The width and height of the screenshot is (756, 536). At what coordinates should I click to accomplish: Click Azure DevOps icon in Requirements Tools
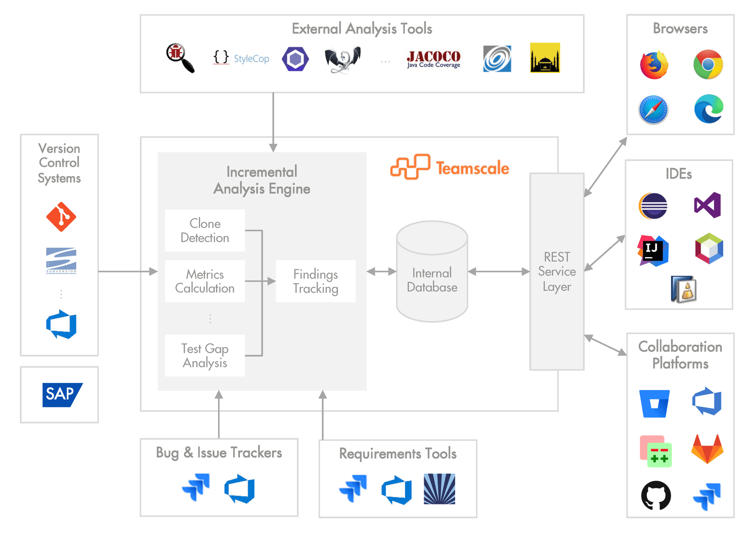tap(397, 490)
